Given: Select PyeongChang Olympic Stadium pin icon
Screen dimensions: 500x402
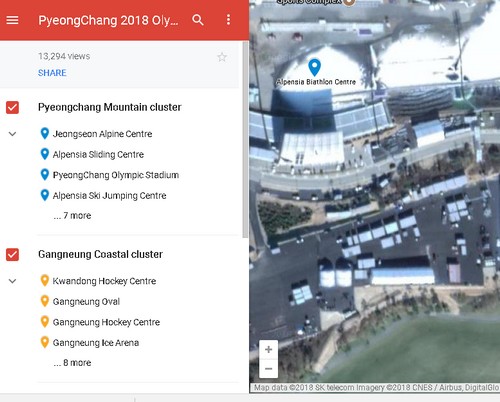Looking at the screenshot, I should pyautogui.click(x=45, y=174).
